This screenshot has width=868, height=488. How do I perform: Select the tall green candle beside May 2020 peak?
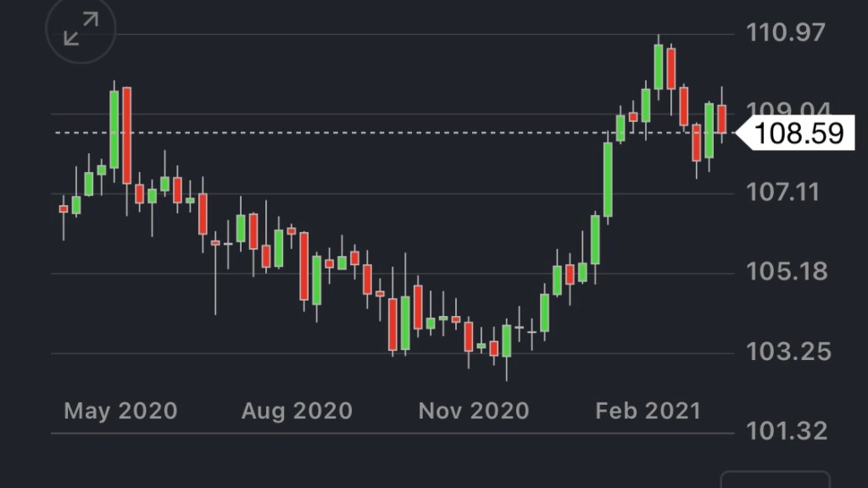click(114, 129)
